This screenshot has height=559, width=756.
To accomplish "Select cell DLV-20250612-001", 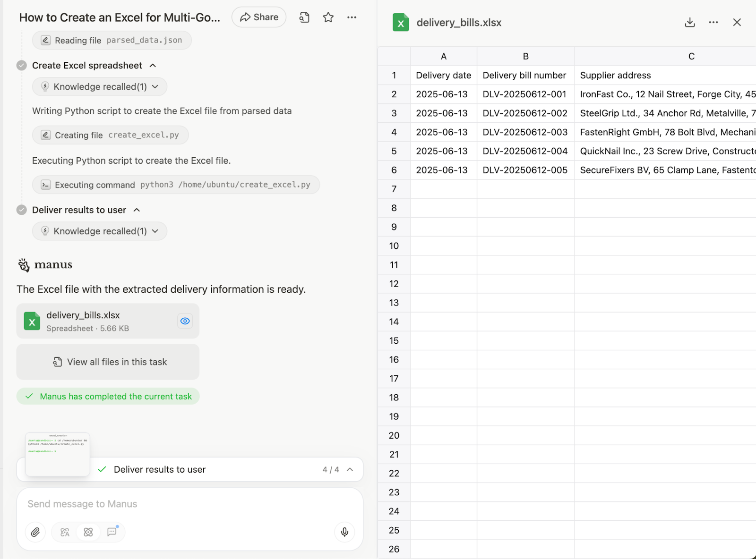I will point(525,94).
